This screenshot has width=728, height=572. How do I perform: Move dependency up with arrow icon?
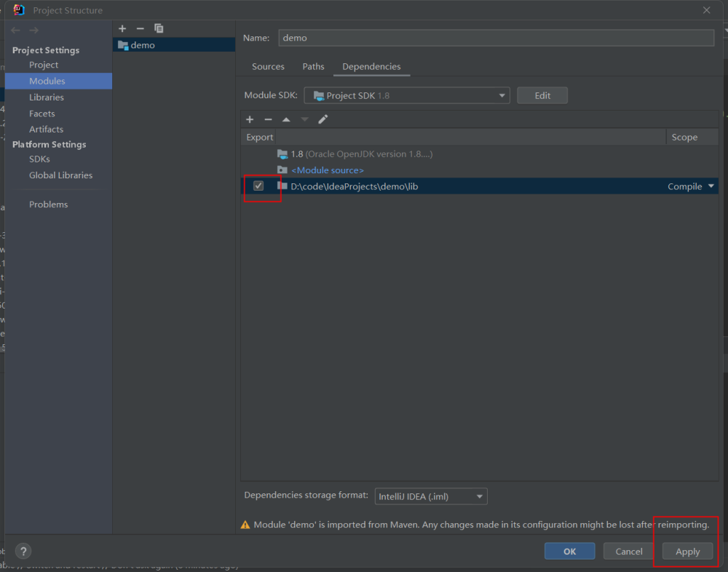point(286,119)
